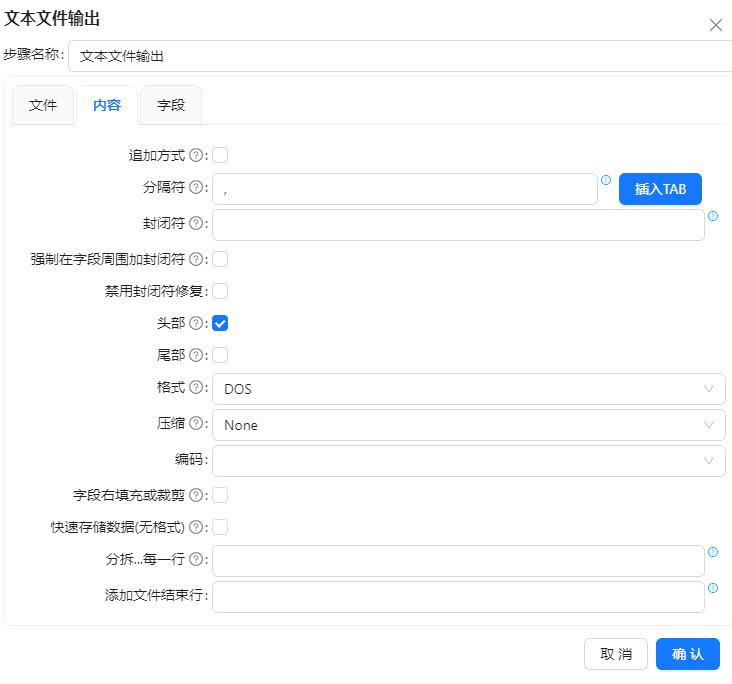This screenshot has width=732, height=684.
Task: Click help icon beside 快速存储数据(无格式)
Action: coord(196,527)
